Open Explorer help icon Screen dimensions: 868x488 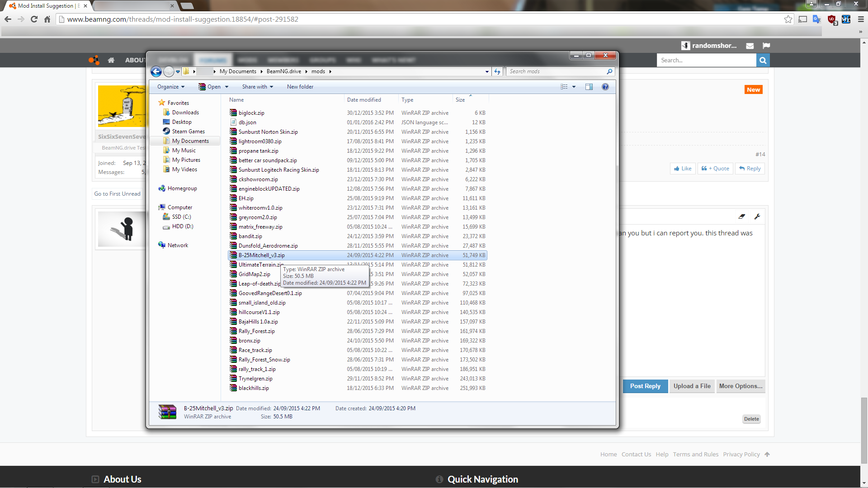pyautogui.click(x=605, y=87)
